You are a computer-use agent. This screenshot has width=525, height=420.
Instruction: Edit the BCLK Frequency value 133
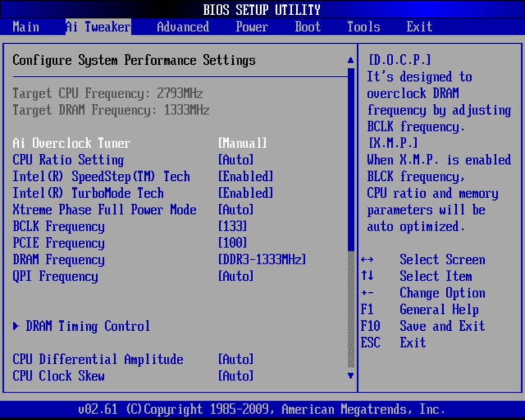tap(232, 226)
